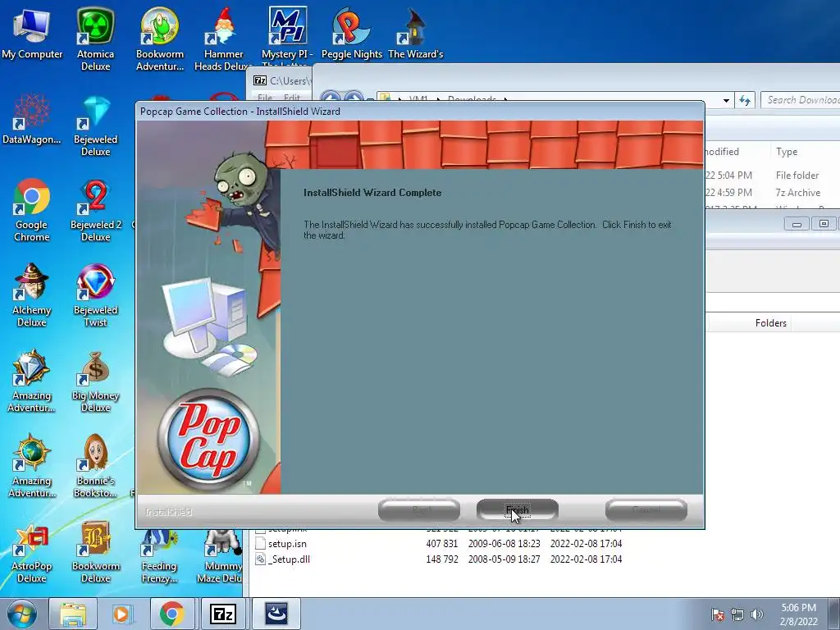Click the Popcap Game Collection installer title bar

point(419,111)
